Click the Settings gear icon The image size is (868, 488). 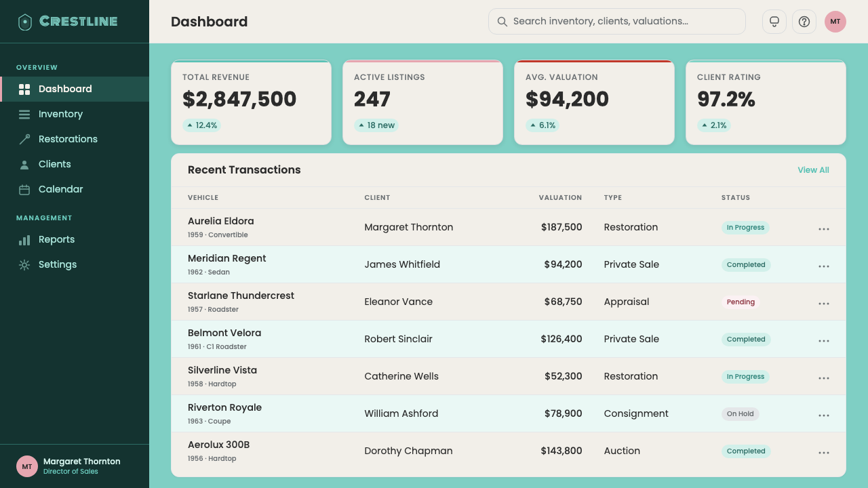pyautogui.click(x=24, y=264)
